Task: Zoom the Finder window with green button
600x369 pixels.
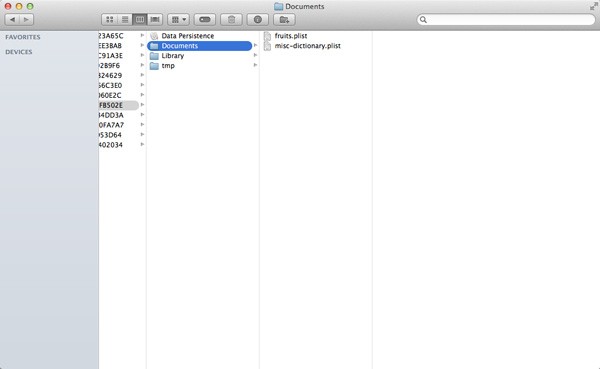Action: coord(30,6)
